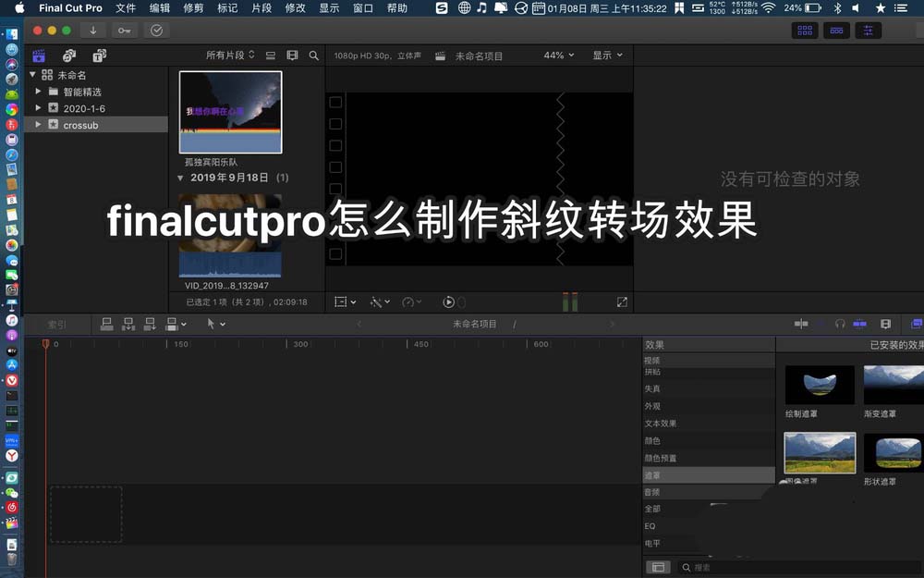
Task: Open the 文件 menu
Action: coord(126,7)
